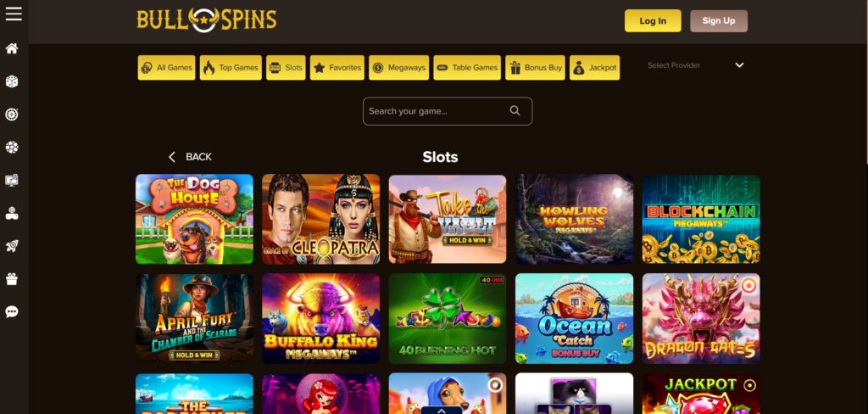Click the Sign Up button
The height and width of the screenshot is (414, 868).
tap(719, 21)
